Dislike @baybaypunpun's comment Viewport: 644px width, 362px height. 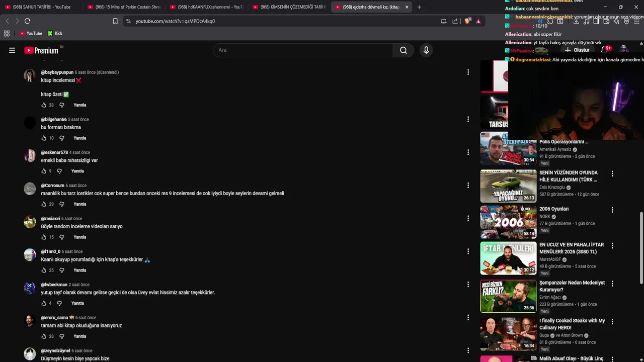click(x=62, y=105)
